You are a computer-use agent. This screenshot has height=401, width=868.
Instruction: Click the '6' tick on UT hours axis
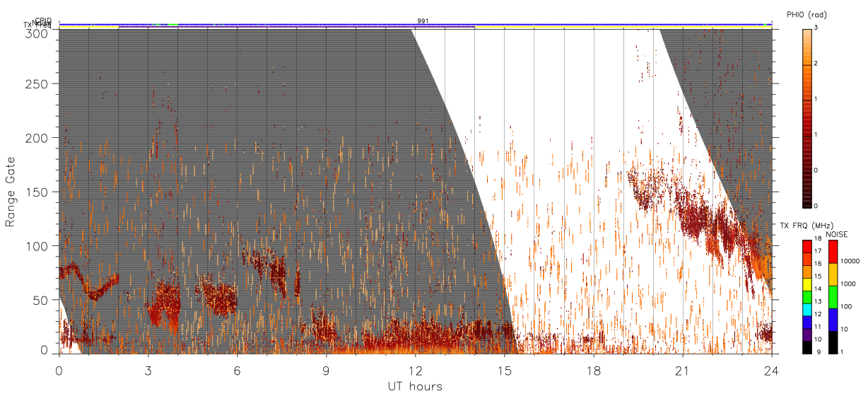coord(237,370)
